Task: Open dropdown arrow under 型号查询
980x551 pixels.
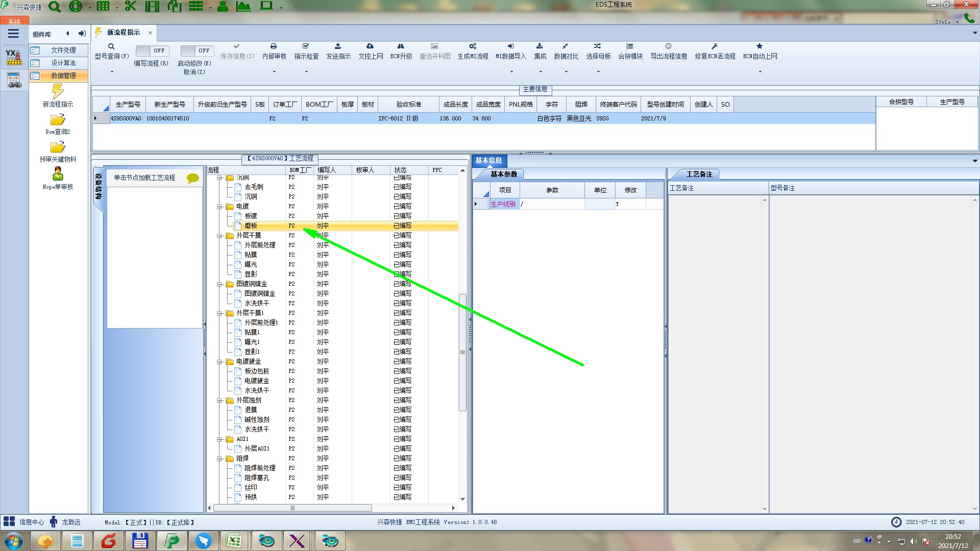Action: click(112, 71)
